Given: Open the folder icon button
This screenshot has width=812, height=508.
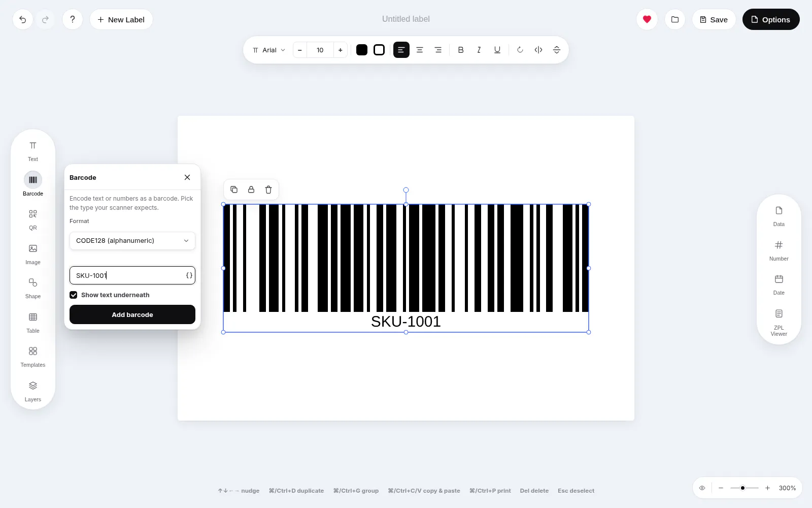Looking at the screenshot, I should tap(675, 19).
